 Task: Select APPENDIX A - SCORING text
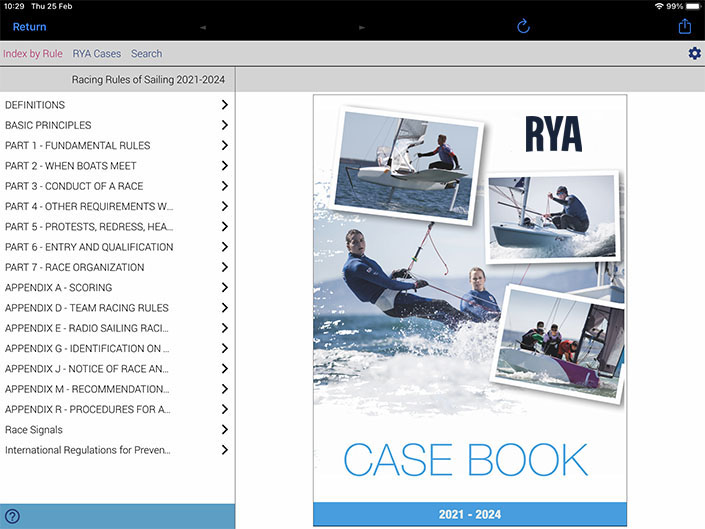[x=58, y=287]
